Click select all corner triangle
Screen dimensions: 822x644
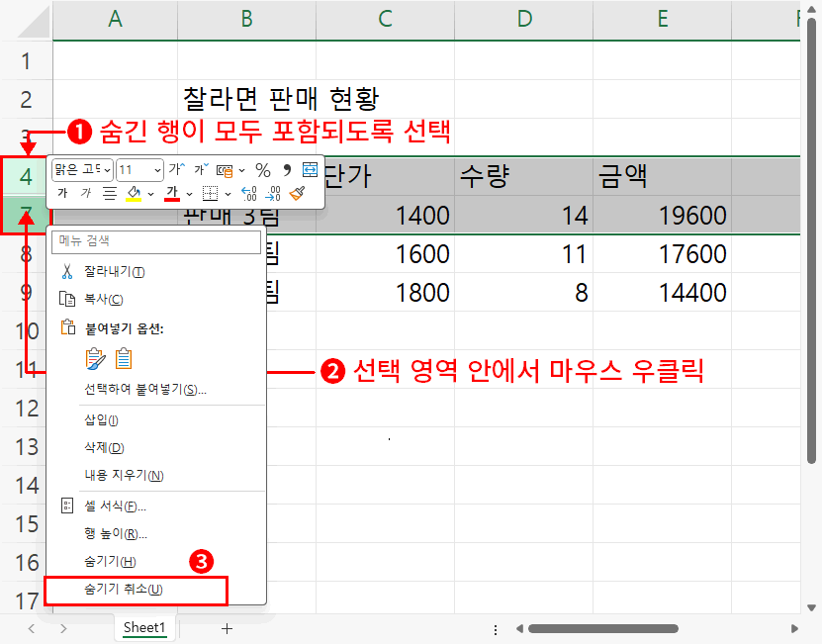tap(33, 22)
